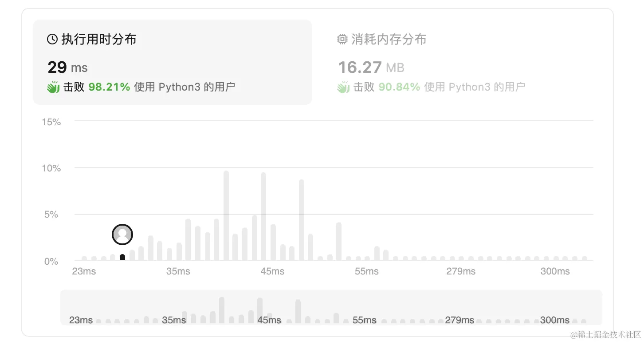Click the user avatar marker above the chart
Screen dimensions: 644x342
click(122, 234)
